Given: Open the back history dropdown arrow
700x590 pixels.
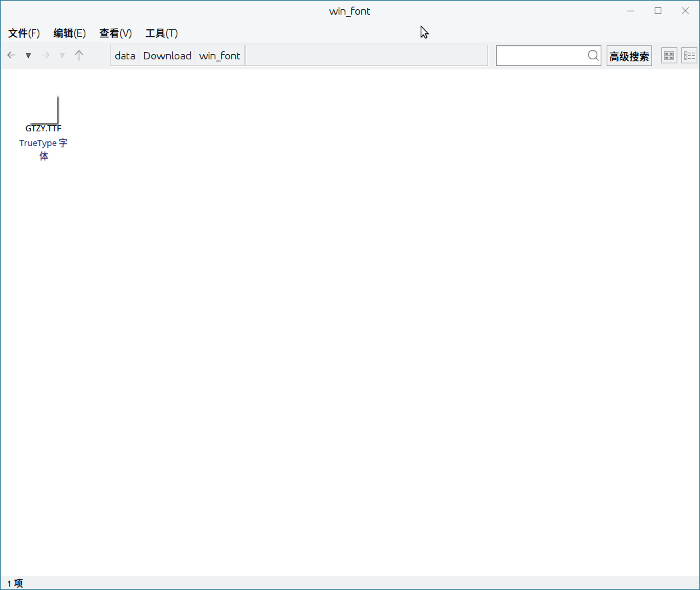Looking at the screenshot, I should (28, 56).
